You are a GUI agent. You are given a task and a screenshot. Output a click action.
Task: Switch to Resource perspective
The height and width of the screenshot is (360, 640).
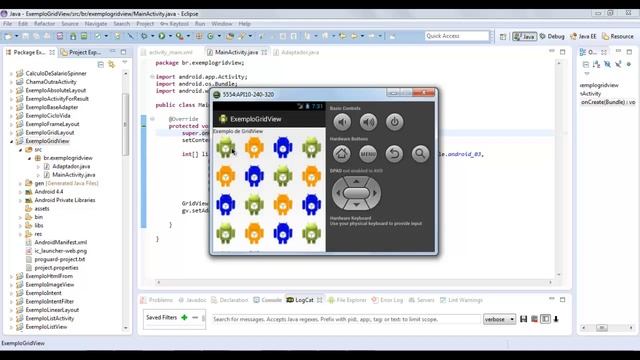618,36
